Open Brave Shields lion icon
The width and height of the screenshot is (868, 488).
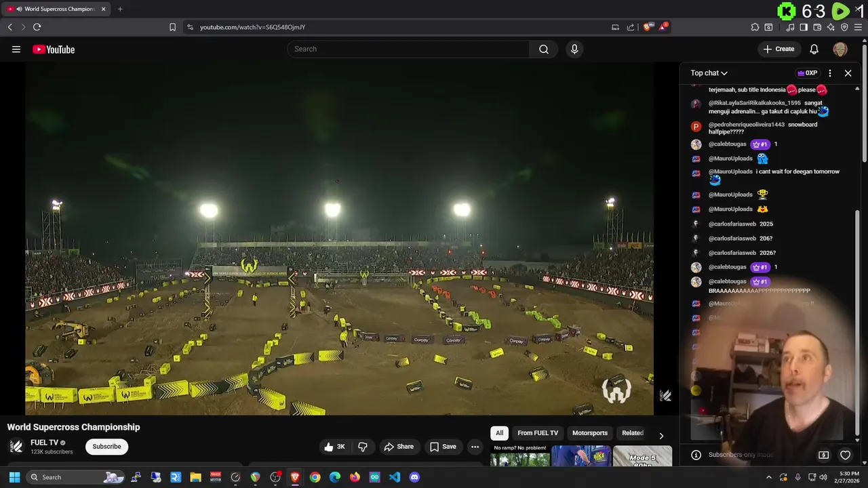click(x=648, y=27)
